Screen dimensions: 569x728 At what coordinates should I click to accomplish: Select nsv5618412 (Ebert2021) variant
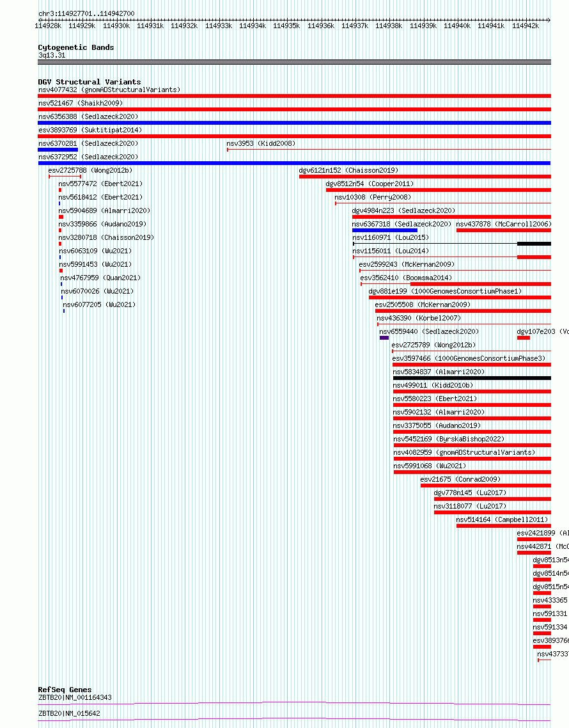point(100,197)
